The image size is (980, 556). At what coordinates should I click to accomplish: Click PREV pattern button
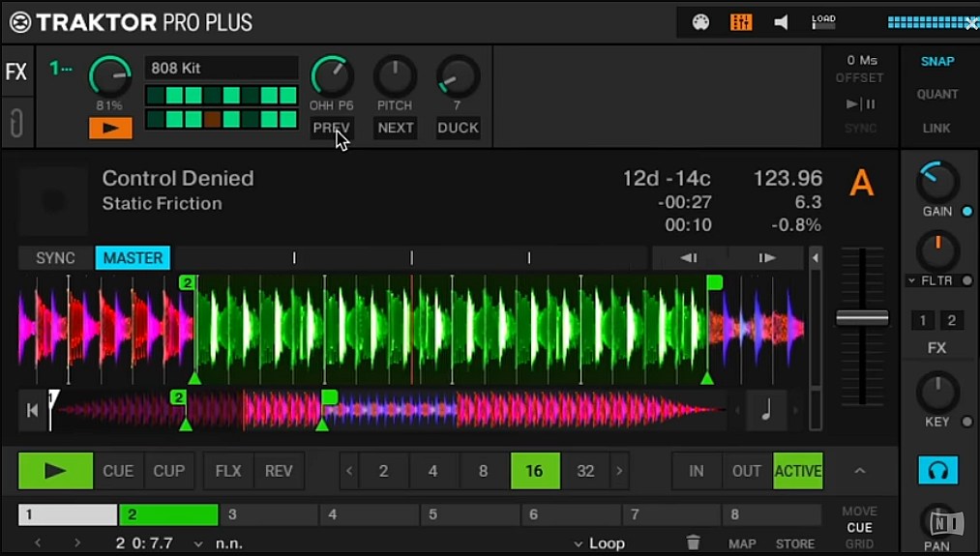pyautogui.click(x=331, y=128)
